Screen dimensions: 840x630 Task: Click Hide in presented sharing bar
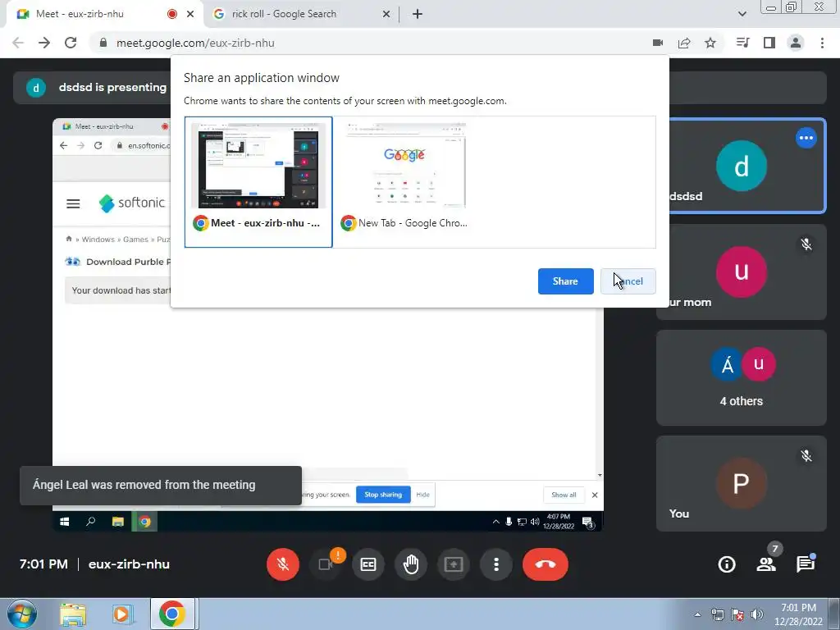click(x=422, y=495)
